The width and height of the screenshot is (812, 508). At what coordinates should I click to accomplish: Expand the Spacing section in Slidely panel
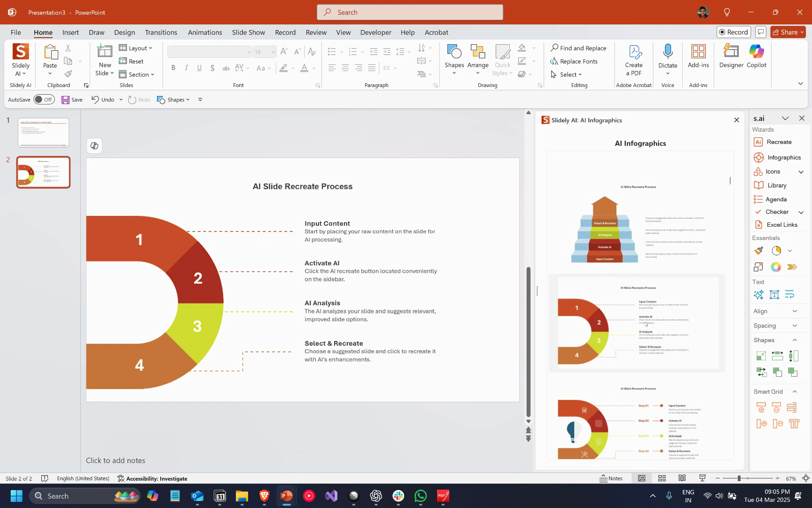point(795,325)
